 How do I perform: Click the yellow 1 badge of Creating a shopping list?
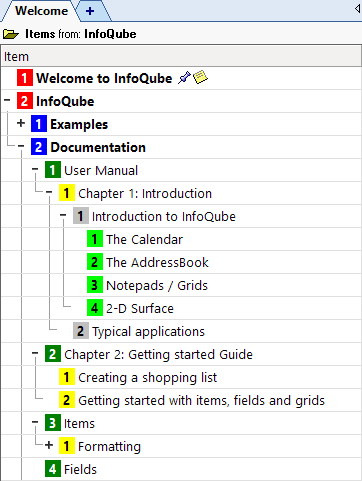point(67,377)
